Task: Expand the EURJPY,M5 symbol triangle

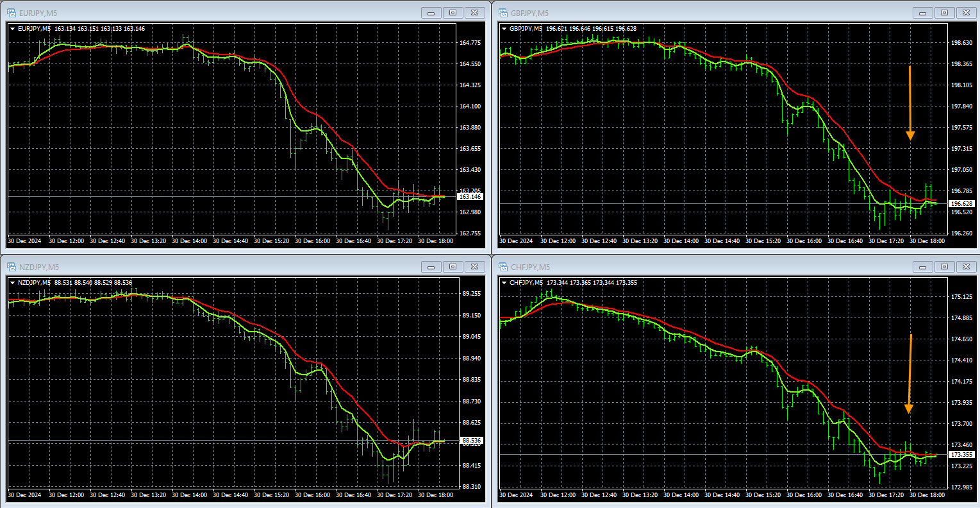Action: coord(13,29)
